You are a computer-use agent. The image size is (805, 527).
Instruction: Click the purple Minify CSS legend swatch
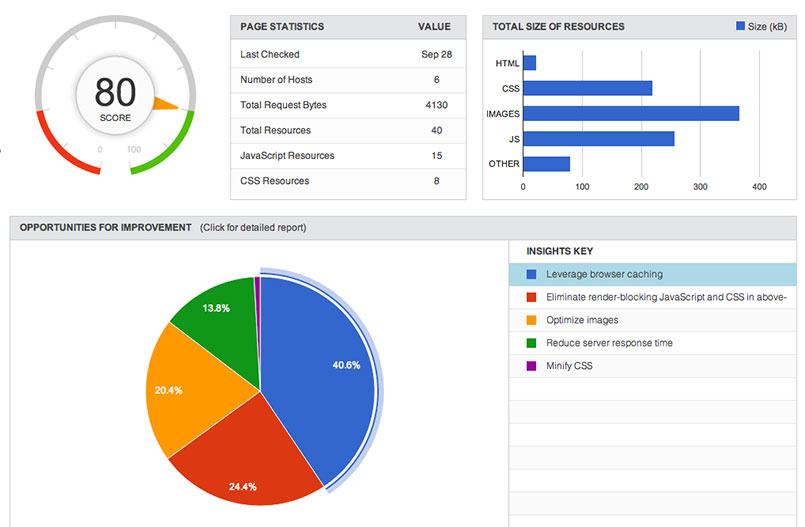[531, 366]
